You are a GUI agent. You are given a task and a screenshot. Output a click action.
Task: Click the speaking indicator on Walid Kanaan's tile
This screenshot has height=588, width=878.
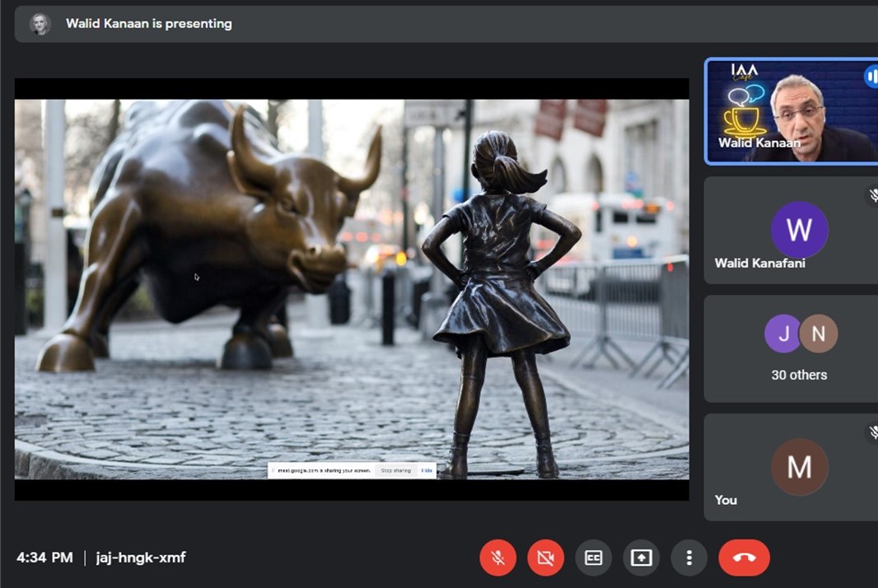tap(871, 77)
